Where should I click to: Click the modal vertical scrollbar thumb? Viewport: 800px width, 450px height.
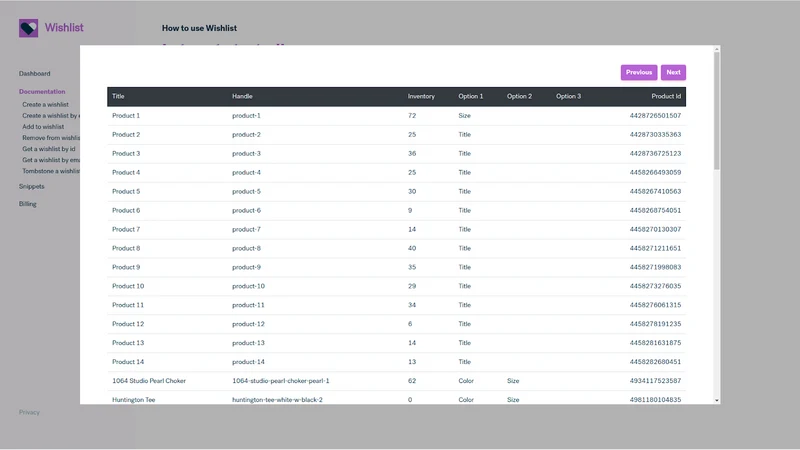point(717,111)
